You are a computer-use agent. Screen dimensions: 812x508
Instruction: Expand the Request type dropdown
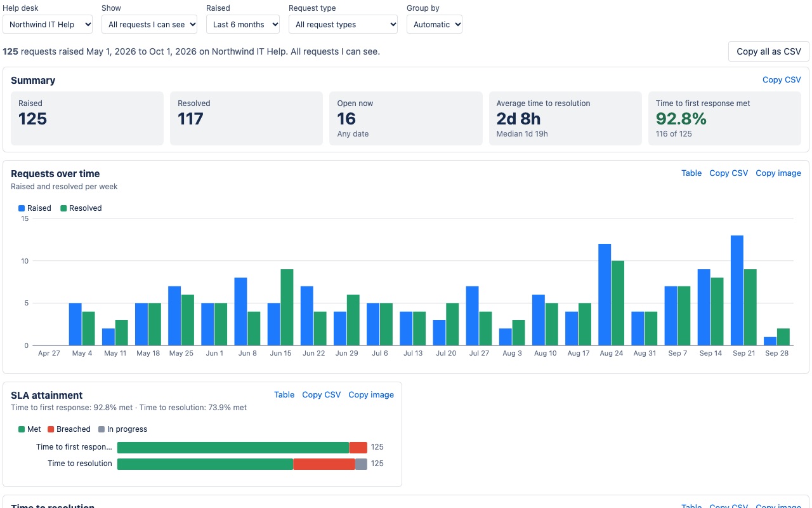coord(343,25)
